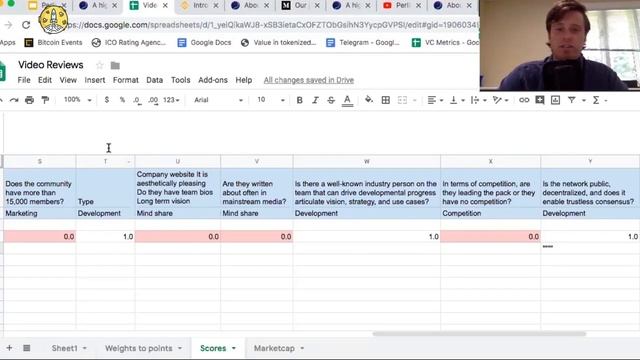Open the View menu
Image resolution: width=640 pixels, height=360 pixels.
coord(68,80)
